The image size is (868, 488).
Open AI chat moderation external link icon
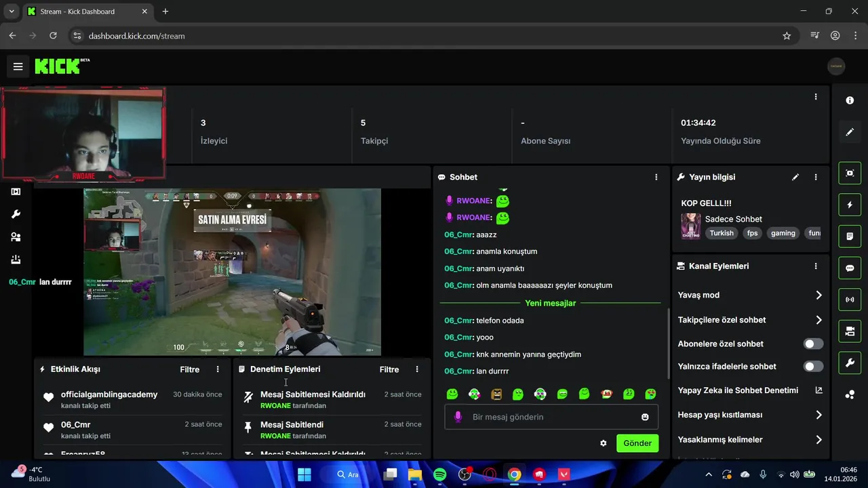coord(818,390)
